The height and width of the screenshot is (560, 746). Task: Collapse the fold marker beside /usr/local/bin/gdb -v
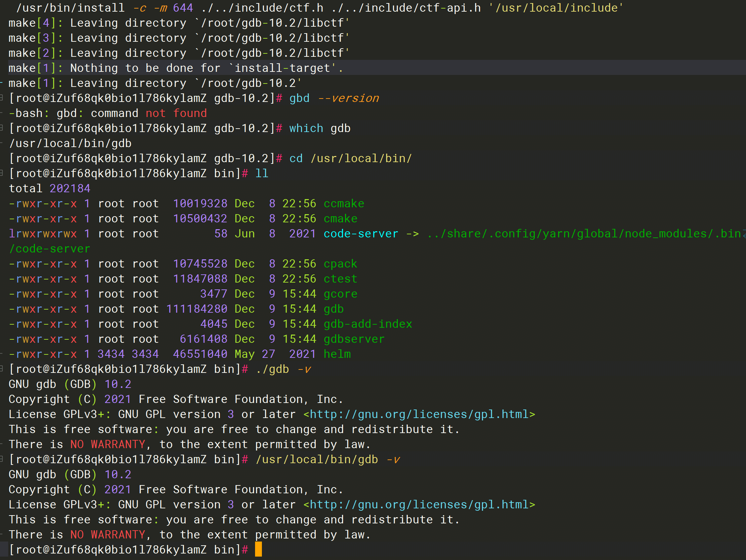pyautogui.click(x=2, y=459)
